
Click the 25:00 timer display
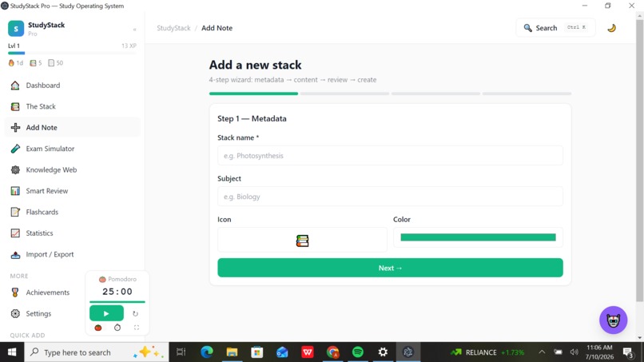117,292
